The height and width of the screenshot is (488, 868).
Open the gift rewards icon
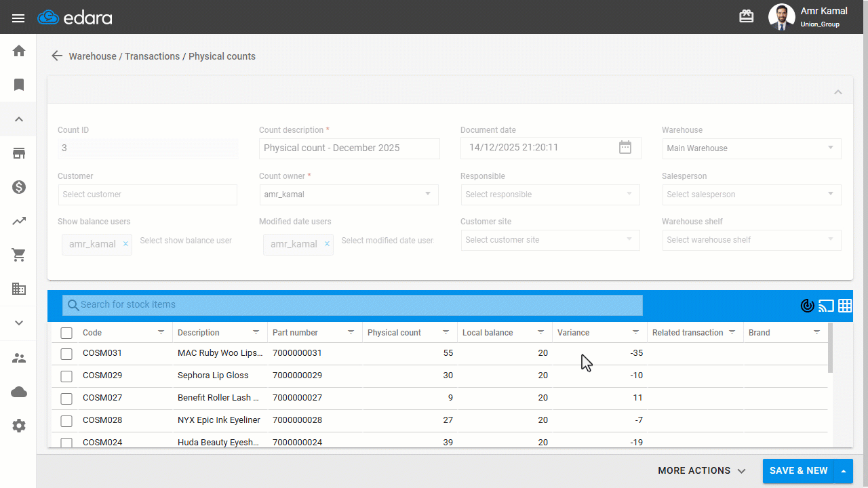[x=747, y=17]
